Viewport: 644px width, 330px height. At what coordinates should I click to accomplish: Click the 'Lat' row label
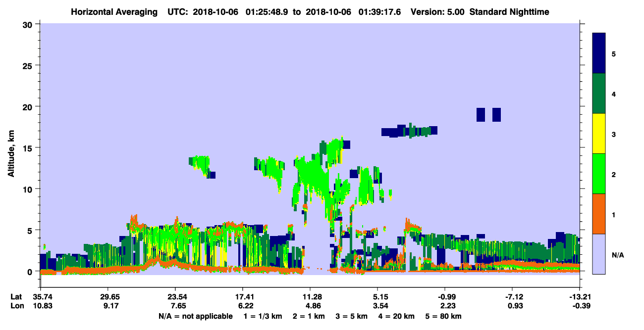pos(16,297)
